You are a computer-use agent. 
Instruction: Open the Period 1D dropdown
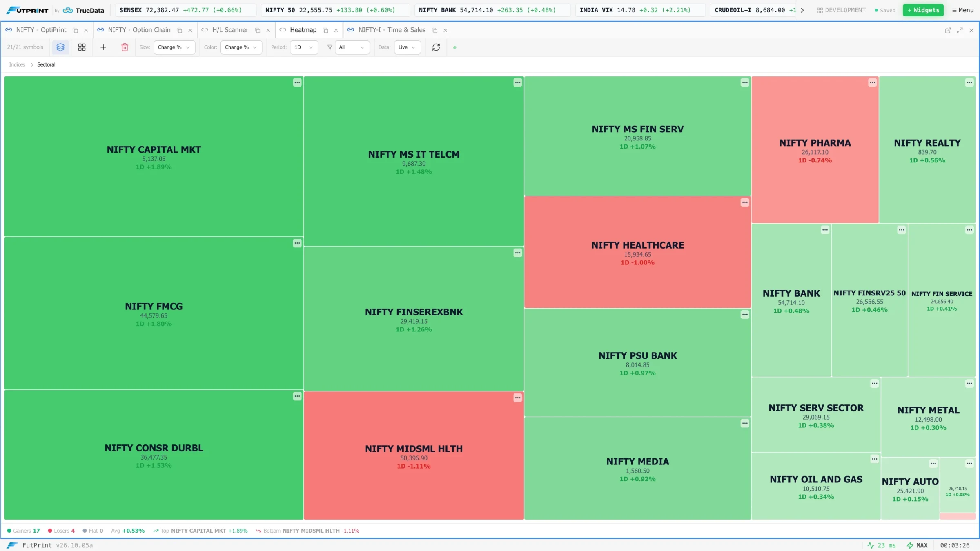(x=304, y=47)
